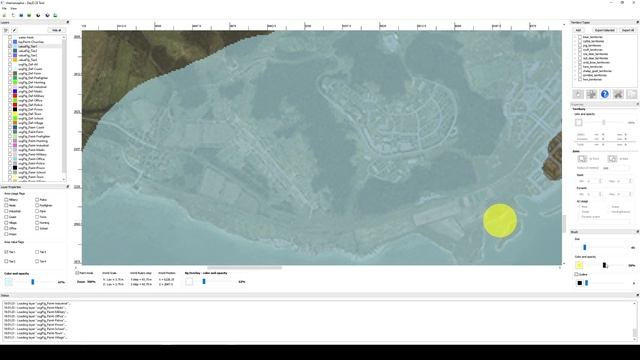Image resolution: width=640 pixels, height=360 pixels.
Task: Check the Tier 4 area value flag
Action: 37,261
